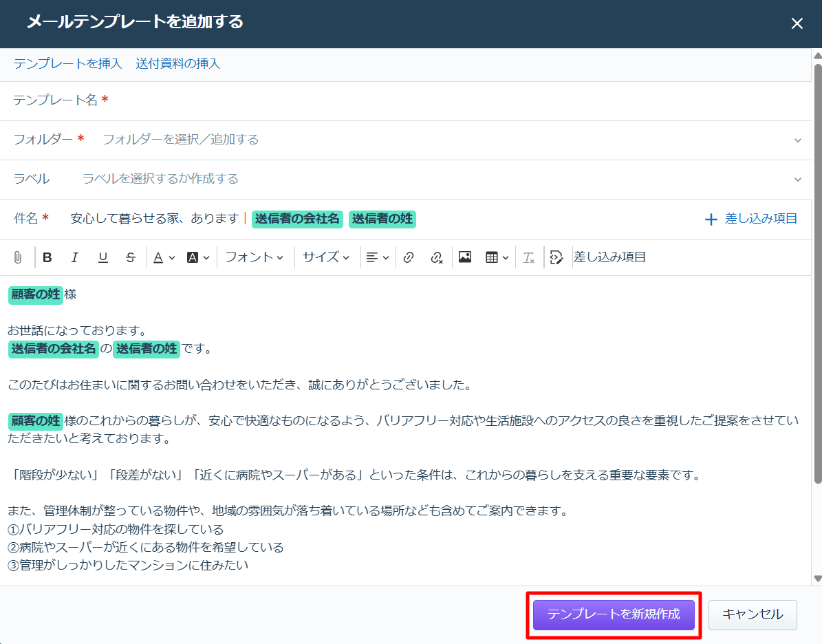
Task: Toggle underline formatting
Action: pos(102,257)
